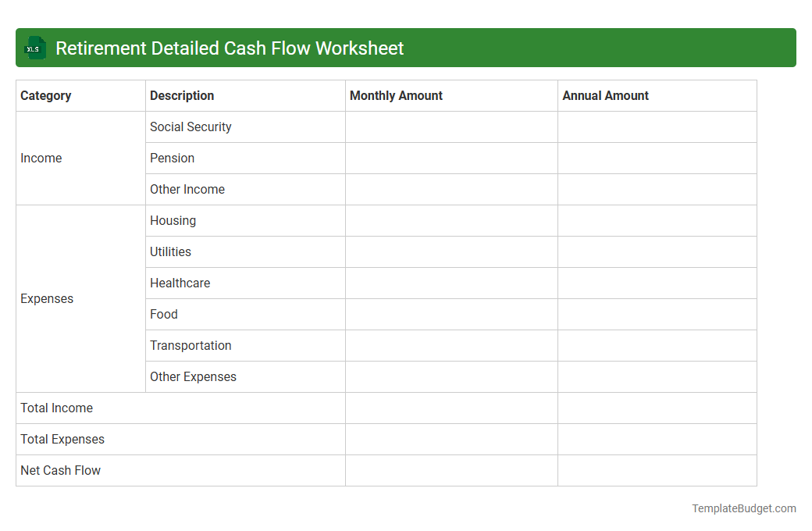Select the Utilities description cell
This screenshot has width=812, height=531.
click(170, 251)
